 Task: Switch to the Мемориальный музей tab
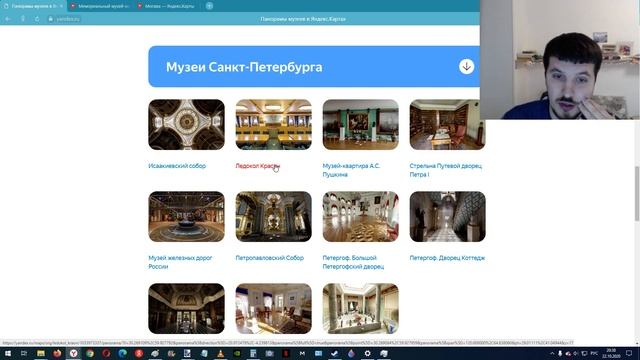tap(100, 6)
